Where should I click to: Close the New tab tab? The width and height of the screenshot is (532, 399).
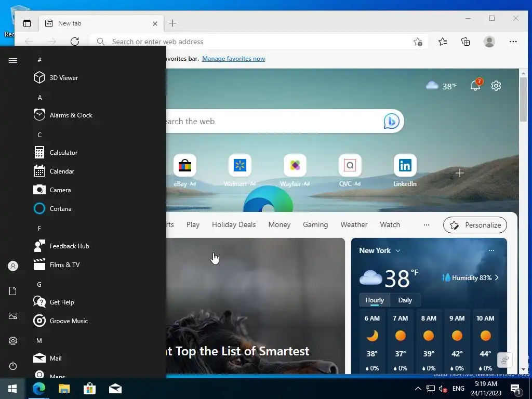click(x=155, y=23)
